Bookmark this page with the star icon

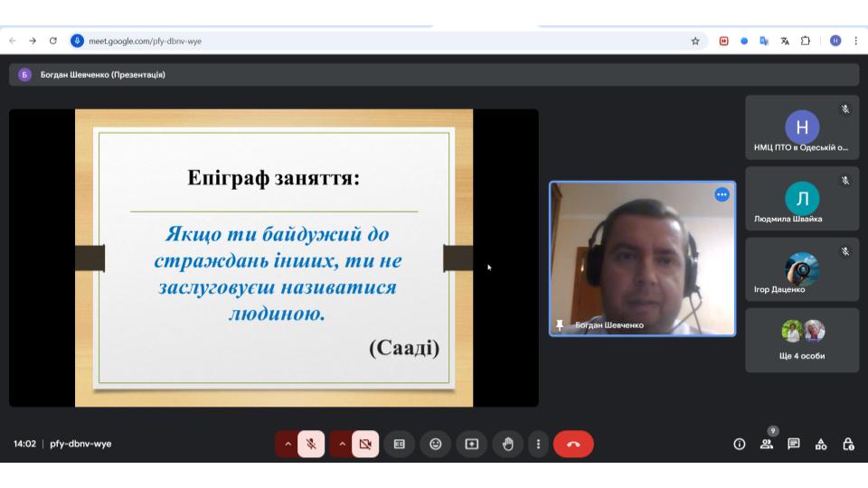695,41
